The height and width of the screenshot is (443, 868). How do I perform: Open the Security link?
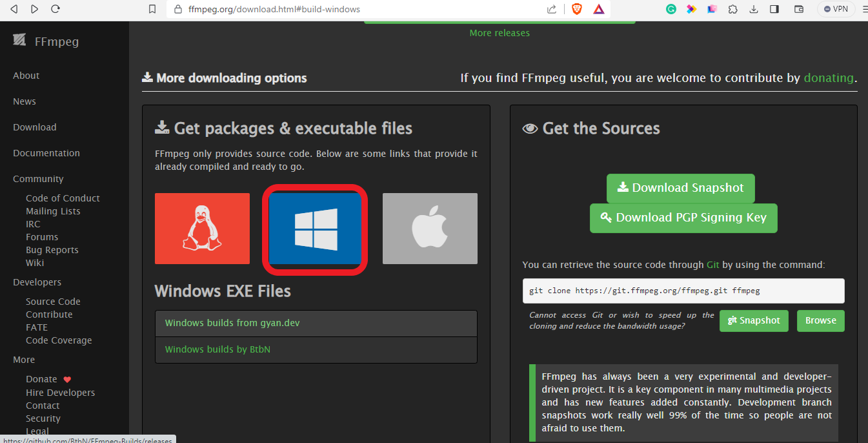coord(43,418)
